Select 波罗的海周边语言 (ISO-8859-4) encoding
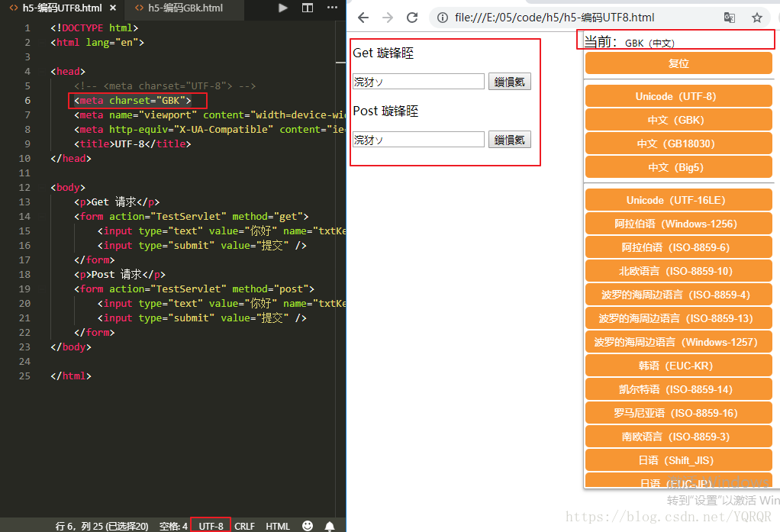The height and width of the screenshot is (532, 780). coord(678,295)
